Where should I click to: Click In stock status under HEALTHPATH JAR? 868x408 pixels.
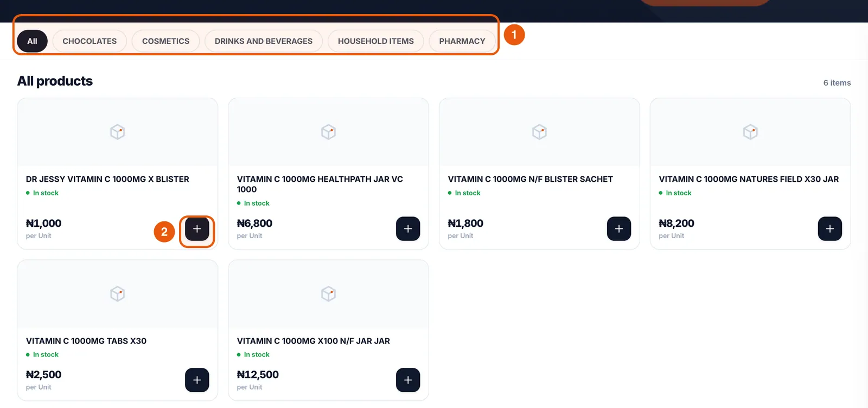click(x=253, y=203)
